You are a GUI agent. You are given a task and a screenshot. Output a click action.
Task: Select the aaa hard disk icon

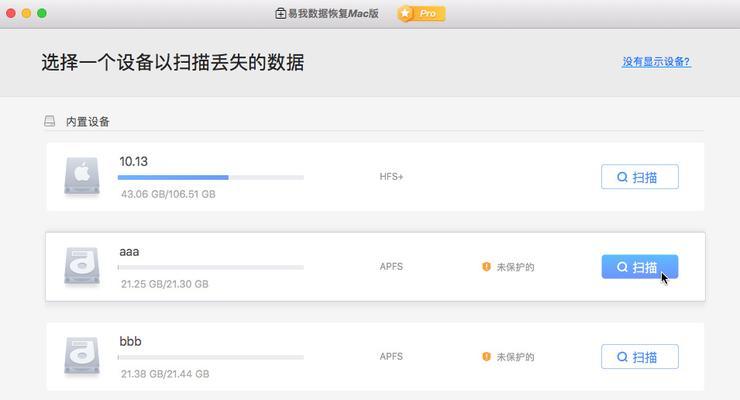tap(82, 267)
